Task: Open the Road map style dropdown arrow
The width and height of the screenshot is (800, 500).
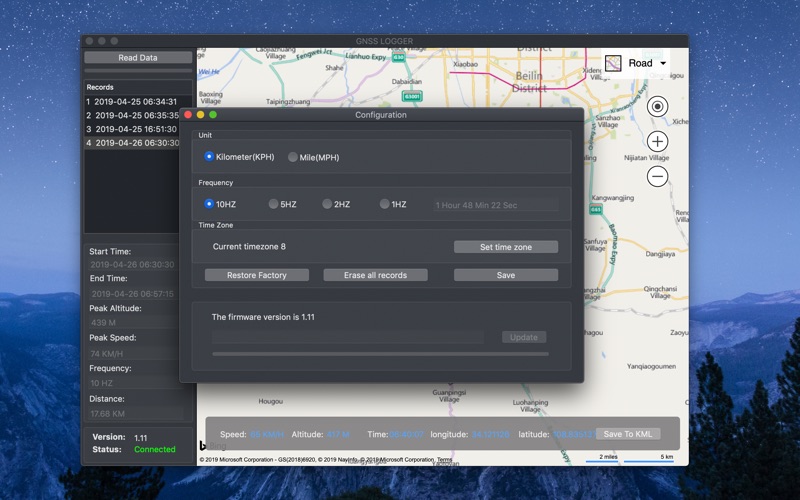Action: click(x=663, y=63)
